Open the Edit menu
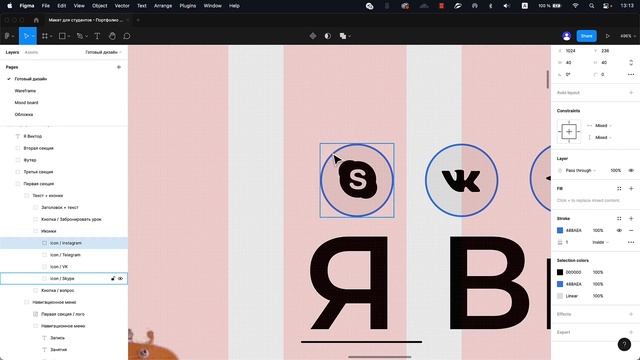Viewport: 640px width, 360px height. (62, 6)
